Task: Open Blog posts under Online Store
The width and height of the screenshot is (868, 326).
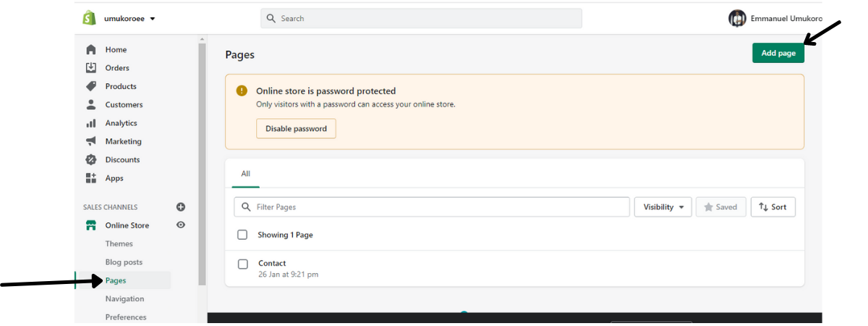Action: click(124, 262)
